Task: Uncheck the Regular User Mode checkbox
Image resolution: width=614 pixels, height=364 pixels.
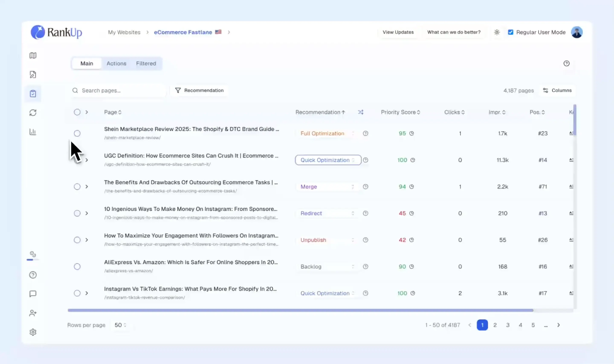Action: (510, 32)
